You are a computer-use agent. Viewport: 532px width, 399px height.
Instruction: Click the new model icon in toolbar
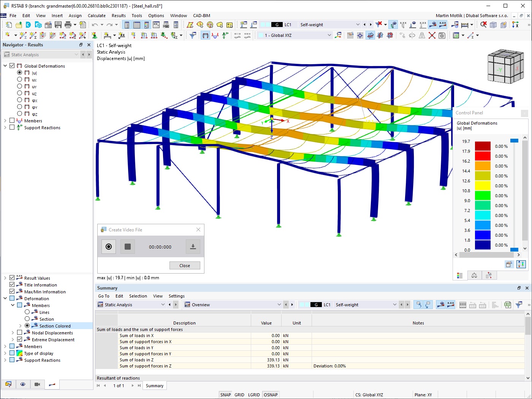(x=9, y=25)
